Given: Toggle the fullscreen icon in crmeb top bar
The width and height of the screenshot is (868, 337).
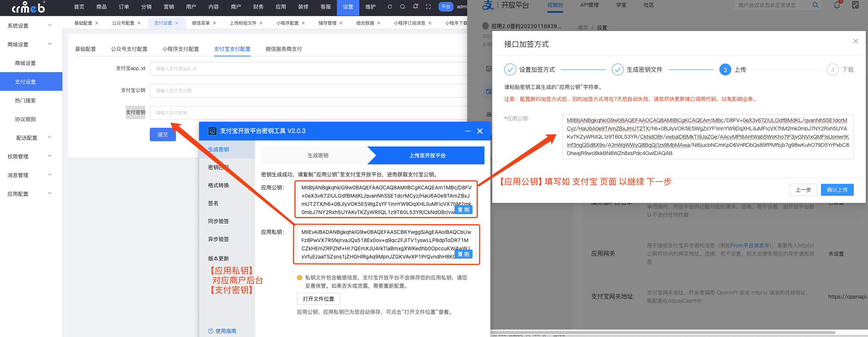Looking at the screenshot, I should [428, 7].
